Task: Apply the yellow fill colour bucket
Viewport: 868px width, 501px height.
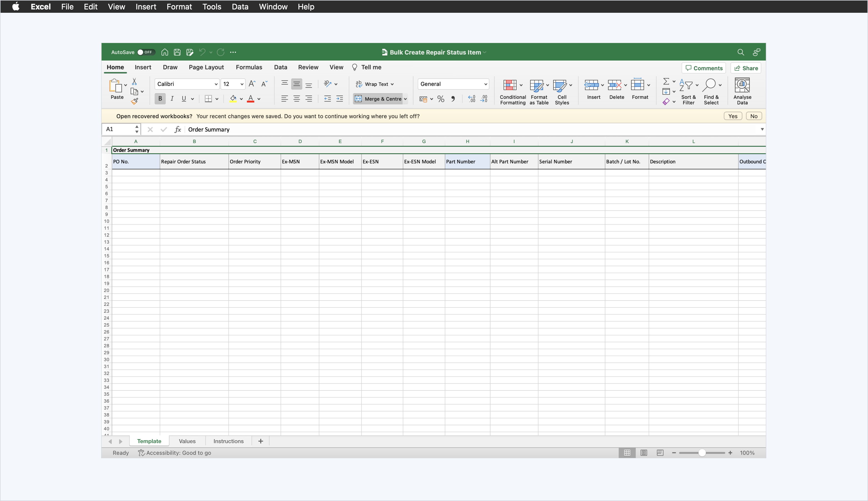Action: tap(233, 99)
